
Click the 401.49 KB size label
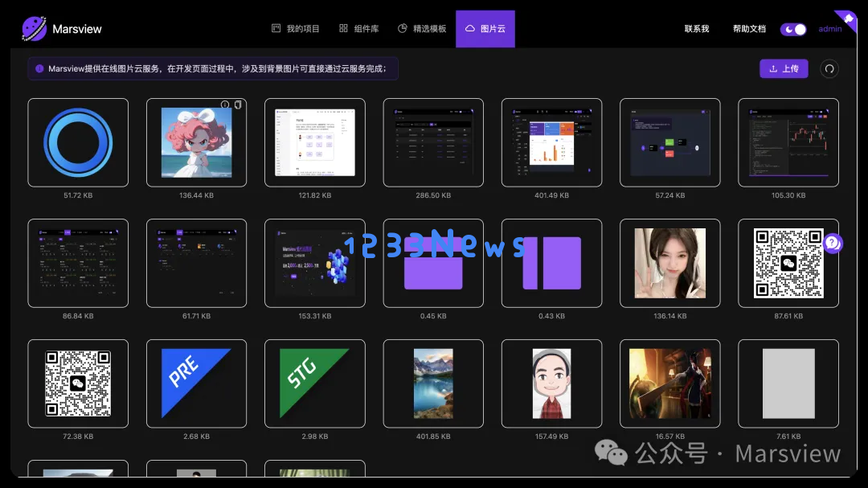pos(552,195)
